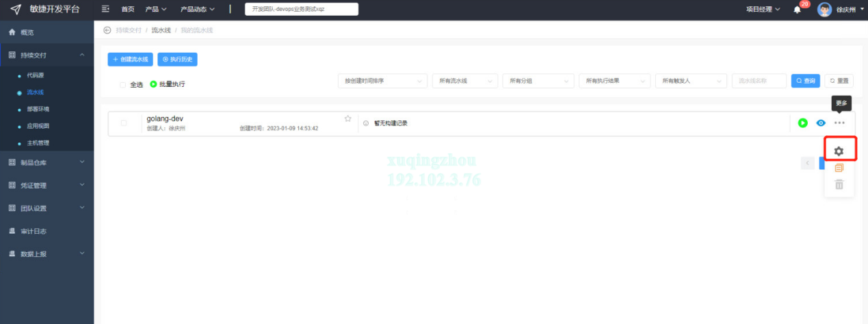868x324 pixels.
Task: Collapse the 持续交付 sidebar section
Action: (82, 55)
